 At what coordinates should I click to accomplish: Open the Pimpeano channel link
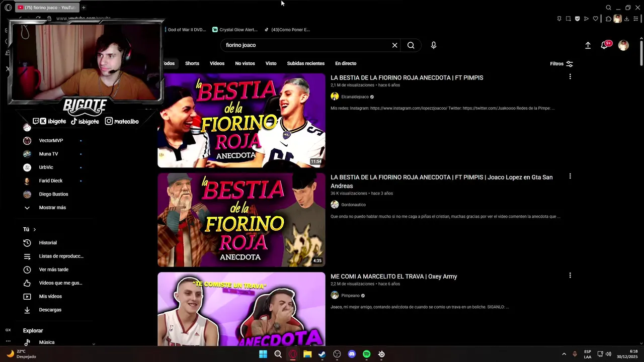350,296
